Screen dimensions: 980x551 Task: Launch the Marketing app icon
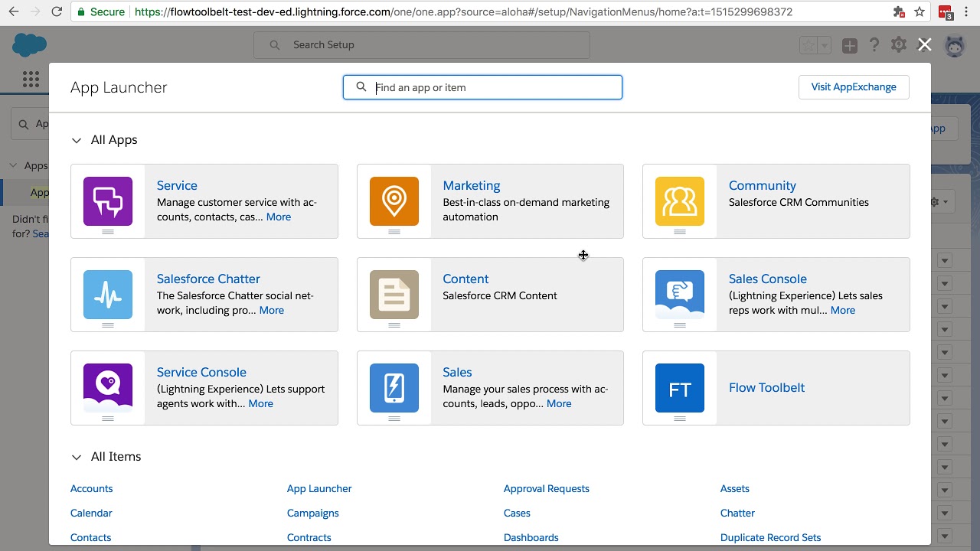click(x=394, y=201)
